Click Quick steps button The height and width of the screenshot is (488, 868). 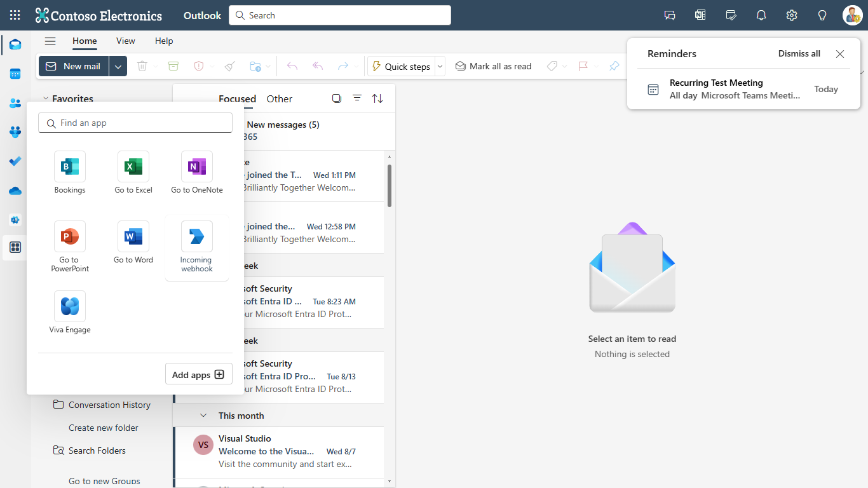(402, 66)
